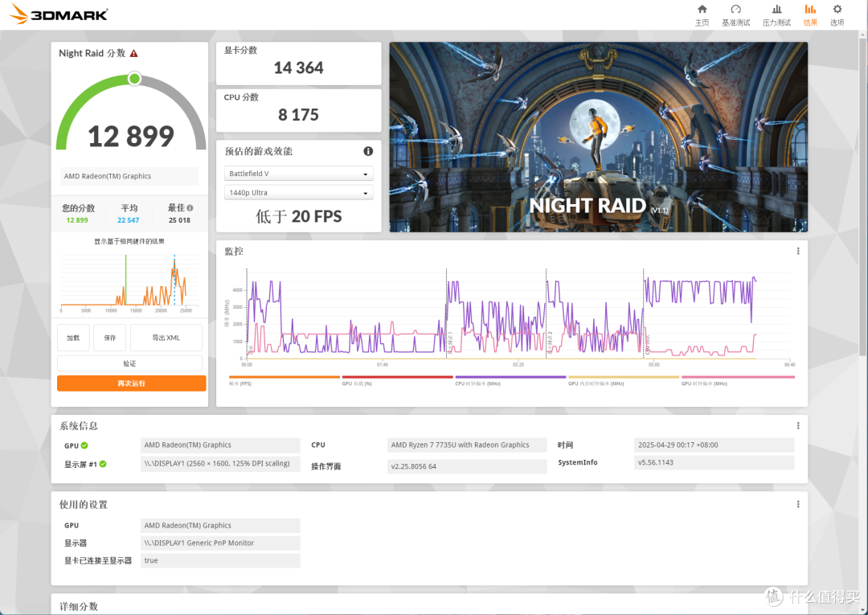
Task: Click the green 您的分数 value 12 899
Action: (x=77, y=220)
